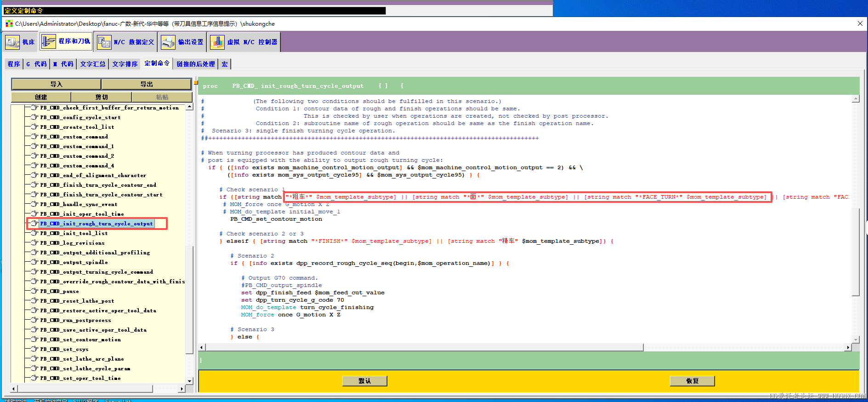Select PB_CMD_init_rough_turn_cycle_output in tree
Image resolution: width=868 pixels, height=402 pixels.
96,224
